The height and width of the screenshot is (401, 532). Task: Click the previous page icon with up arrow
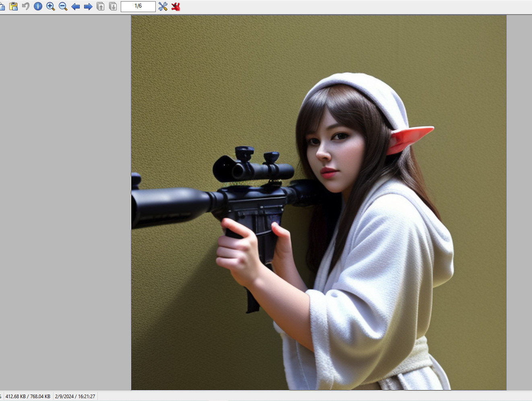(101, 6)
